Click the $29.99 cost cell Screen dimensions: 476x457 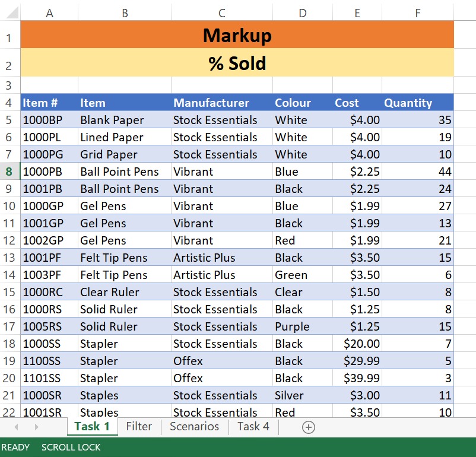[357, 361]
